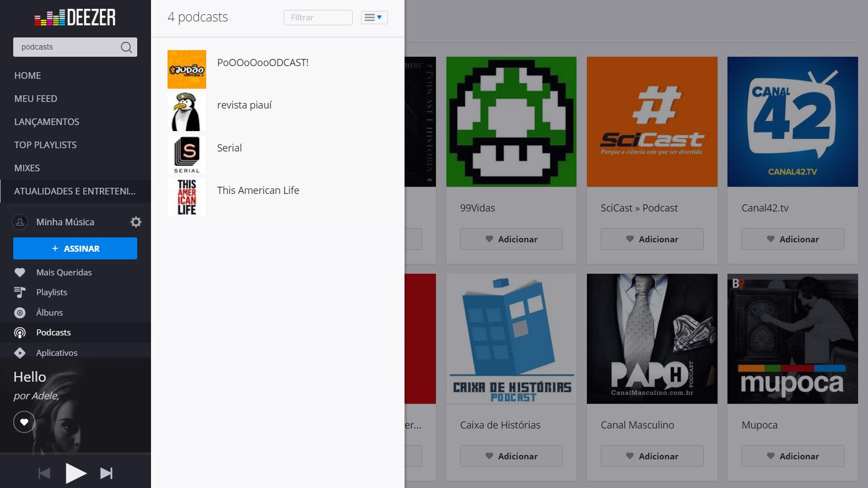
Task: Click the Filtrar filter field
Action: click(318, 18)
